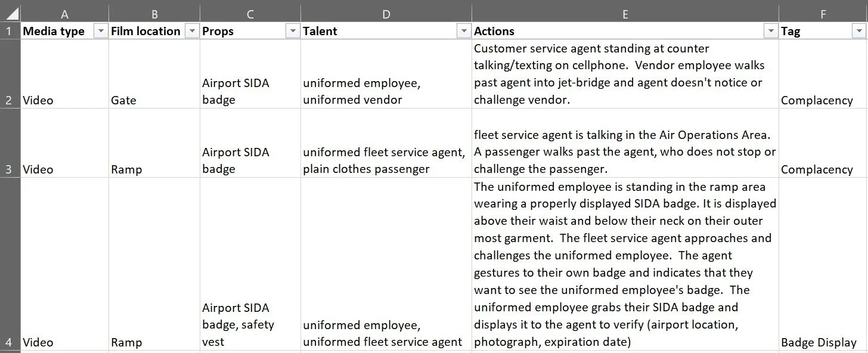Screen dimensions: 868x353
Task: Select row 2 header
Action: (10, 74)
